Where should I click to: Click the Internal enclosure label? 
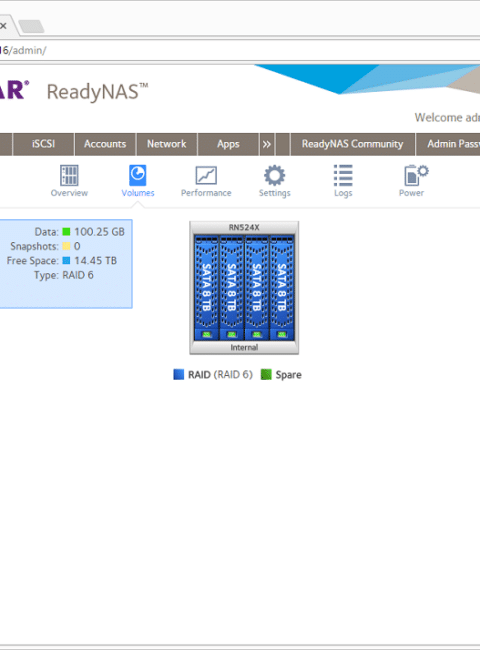pyautogui.click(x=244, y=347)
